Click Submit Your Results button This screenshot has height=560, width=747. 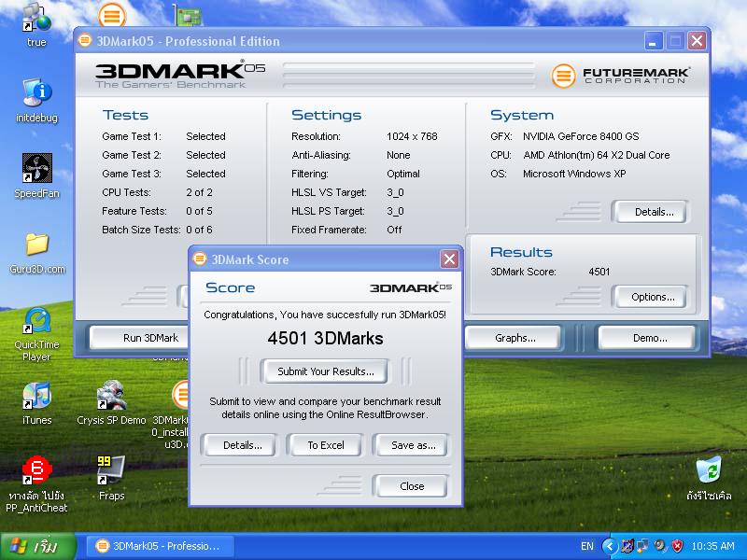[325, 371]
